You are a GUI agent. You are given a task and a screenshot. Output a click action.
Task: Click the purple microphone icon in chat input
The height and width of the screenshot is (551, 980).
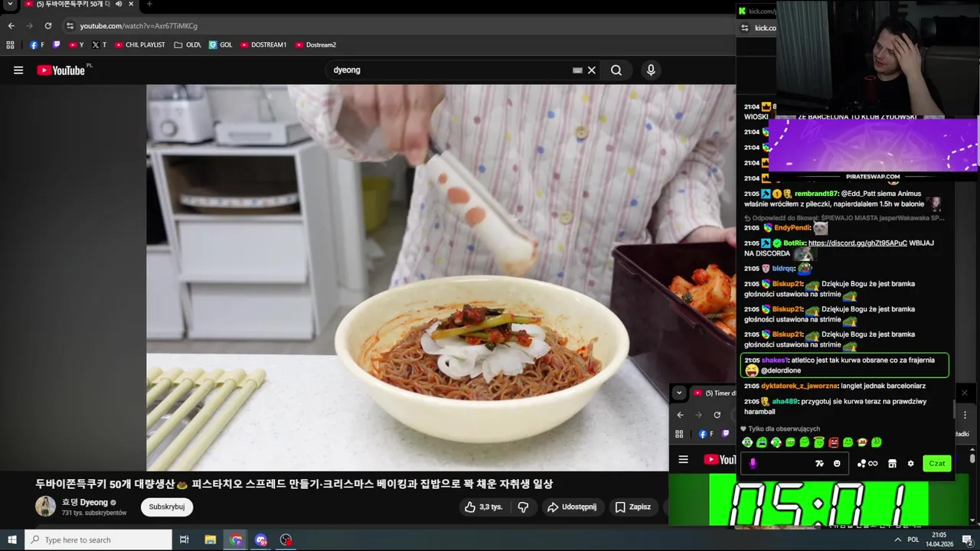pyautogui.click(x=753, y=464)
